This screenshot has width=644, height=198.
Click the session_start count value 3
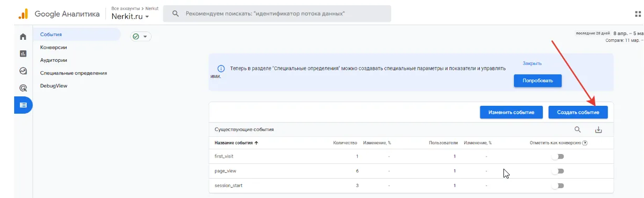(357, 185)
